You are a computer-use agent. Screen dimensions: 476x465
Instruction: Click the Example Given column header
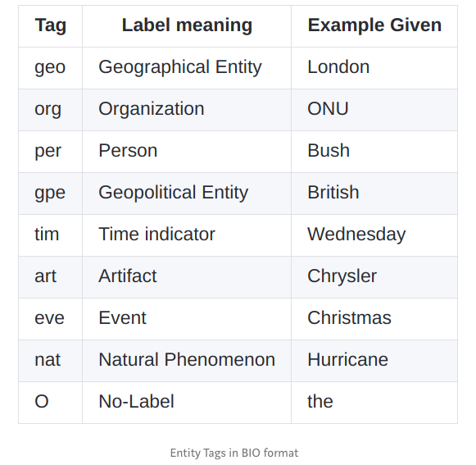tap(374, 26)
